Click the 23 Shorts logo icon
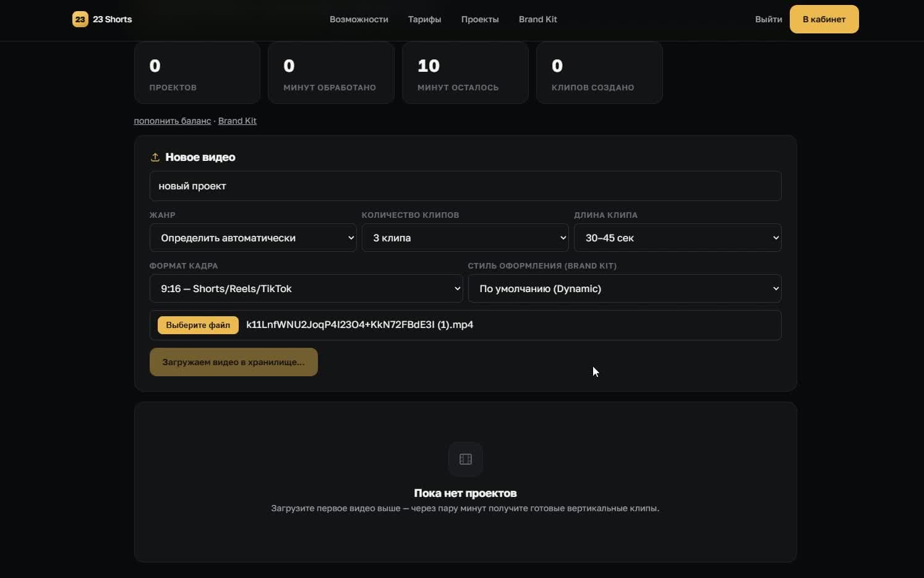The image size is (924, 578). [80, 19]
